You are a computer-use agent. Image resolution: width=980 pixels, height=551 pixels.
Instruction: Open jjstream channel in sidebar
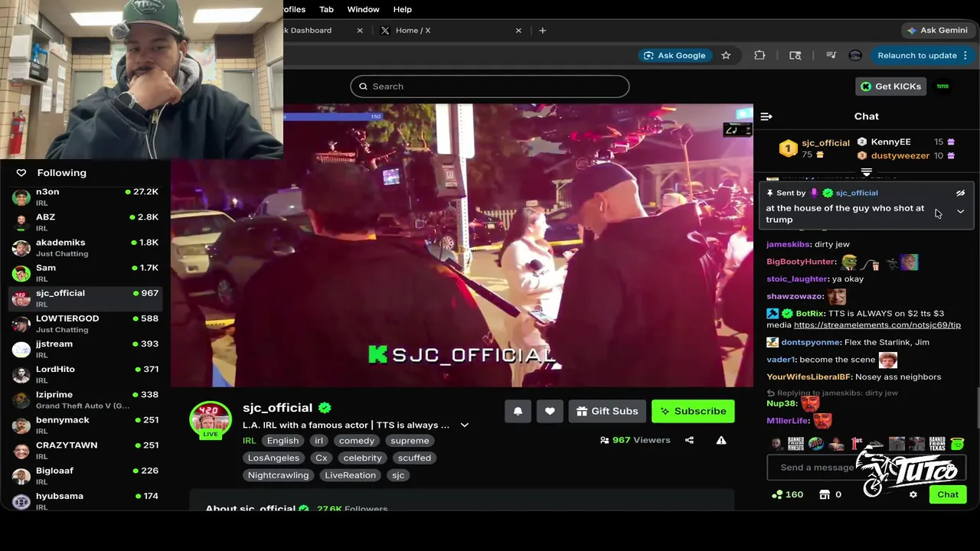[86, 349]
